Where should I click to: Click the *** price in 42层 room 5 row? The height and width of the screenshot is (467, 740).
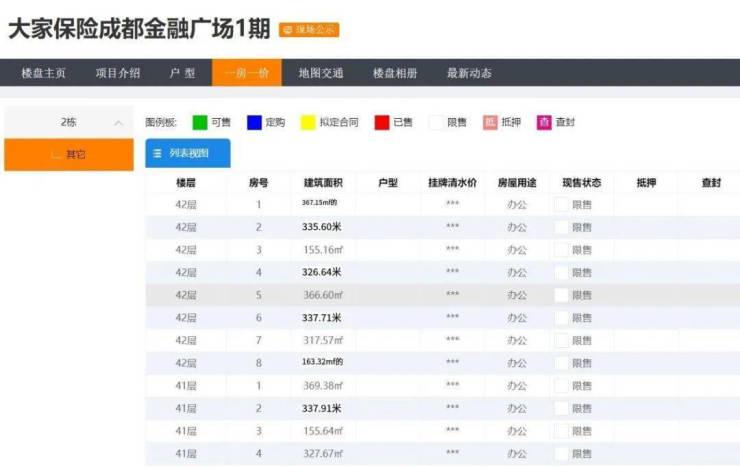pos(453,294)
